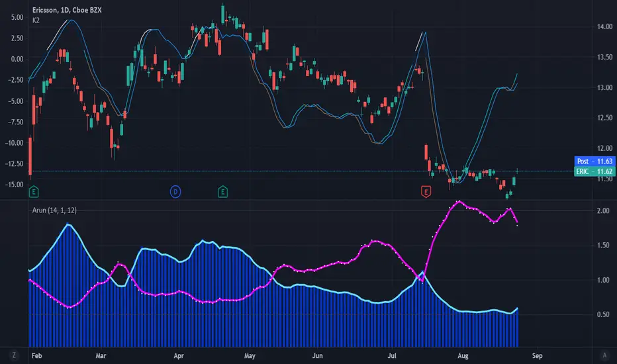Select the Arun (14, 1, 12) indicator label
The height and width of the screenshot is (364, 617).
pyautogui.click(x=54, y=210)
